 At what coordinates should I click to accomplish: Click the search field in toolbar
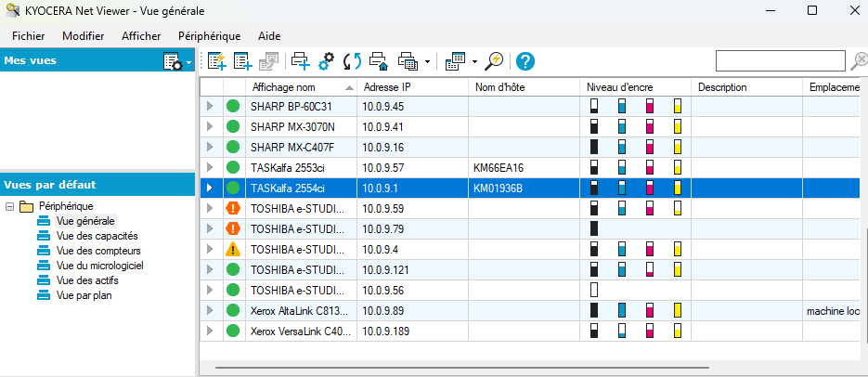click(781, 61)
